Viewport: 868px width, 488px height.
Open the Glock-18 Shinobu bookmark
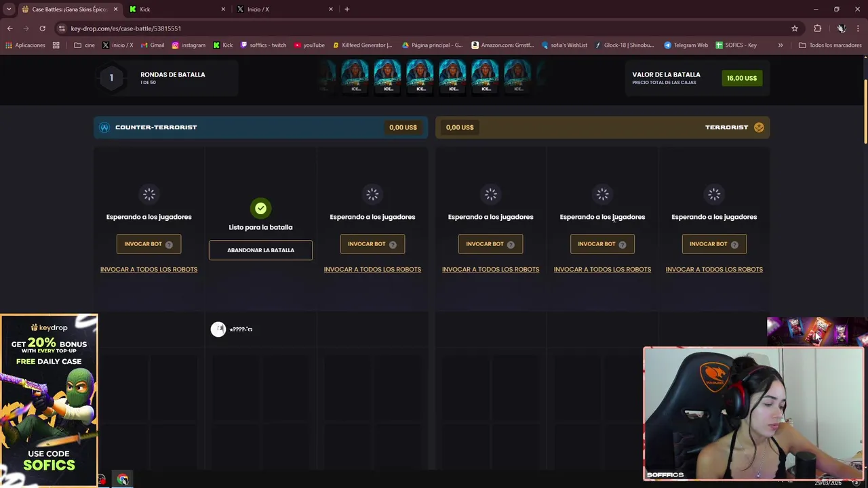point(625,45)
